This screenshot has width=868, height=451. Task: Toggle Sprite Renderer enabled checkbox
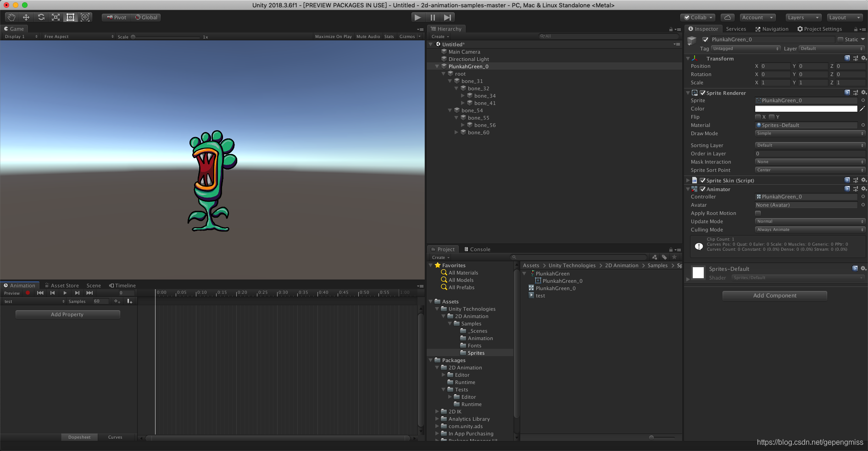[x=703, y=93]
